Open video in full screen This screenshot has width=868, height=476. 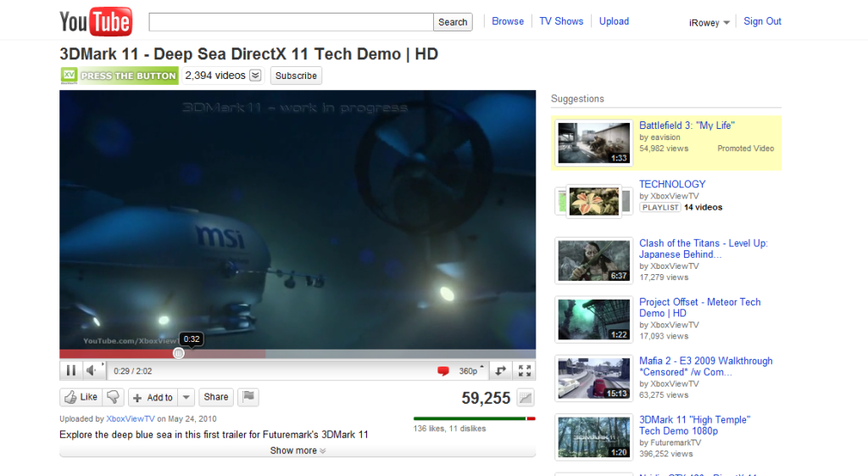[524, 371]
